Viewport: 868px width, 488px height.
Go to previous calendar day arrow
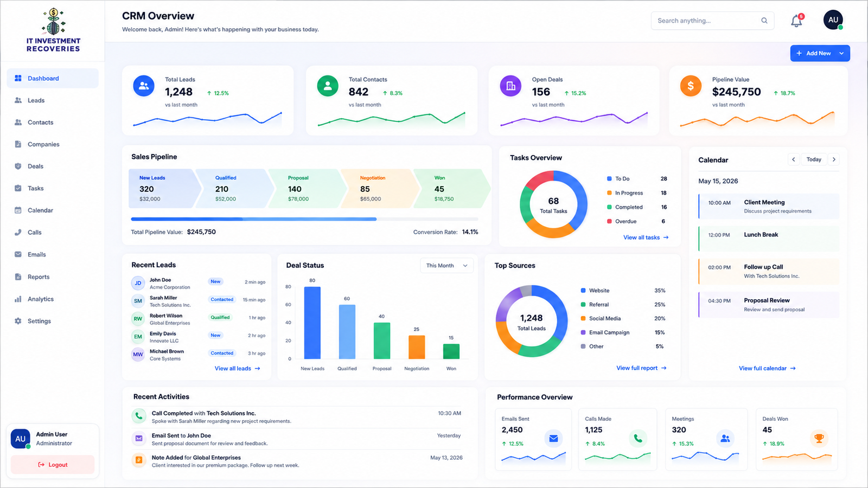point(794,159)
